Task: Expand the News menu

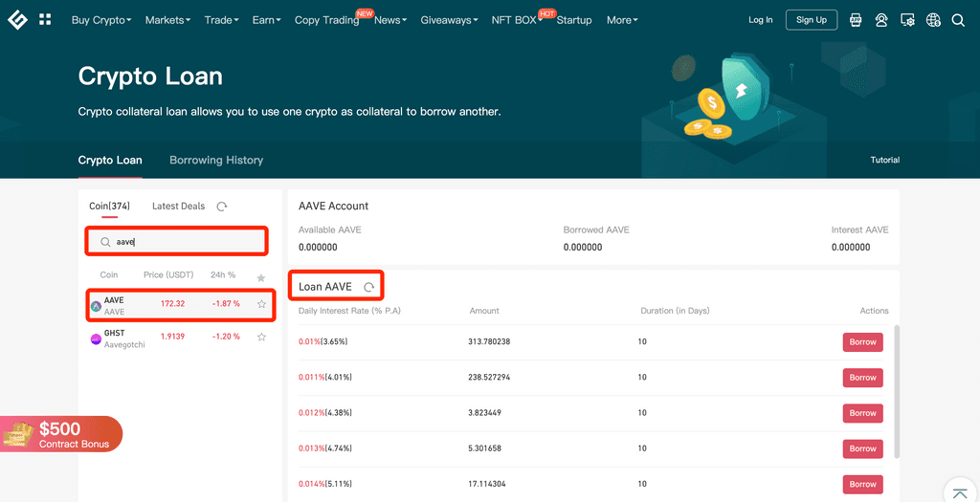Action: click(x=390, y=20)
